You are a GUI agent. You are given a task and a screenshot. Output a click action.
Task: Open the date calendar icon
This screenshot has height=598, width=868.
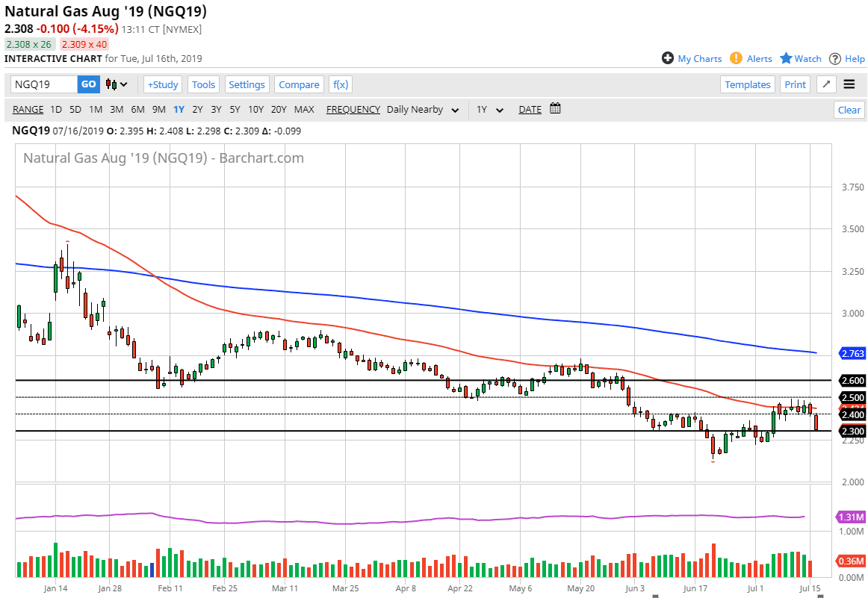point(555,108)
